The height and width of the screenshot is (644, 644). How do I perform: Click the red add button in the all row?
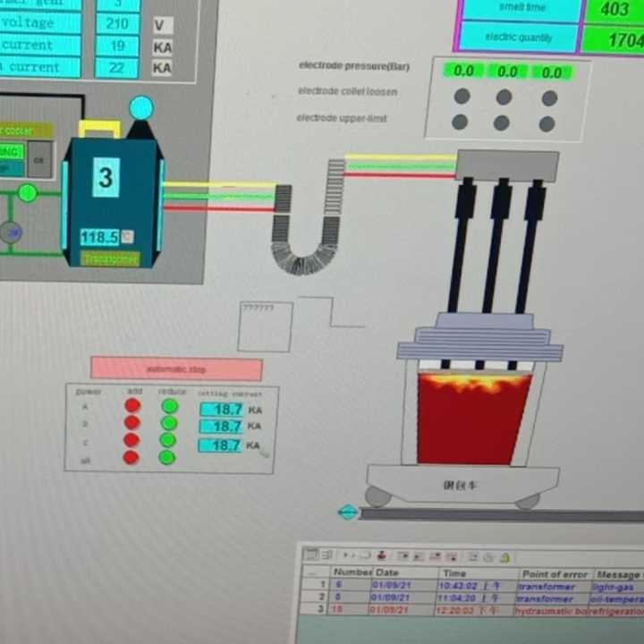click(x=131, y=457)
